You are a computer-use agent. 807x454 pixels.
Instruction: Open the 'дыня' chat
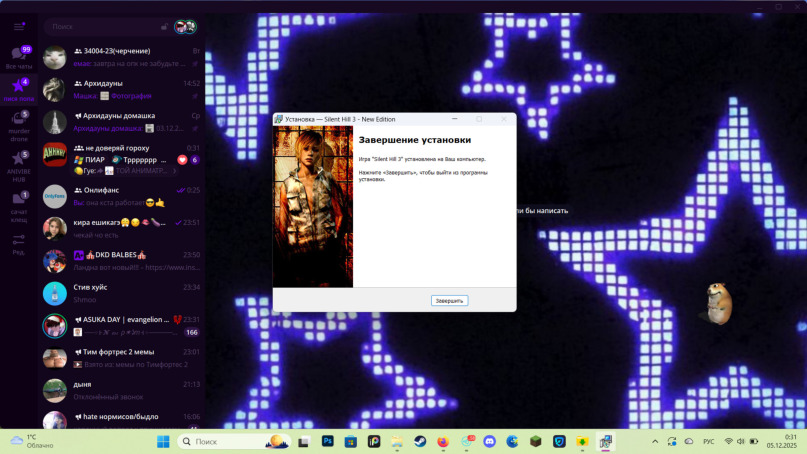coord(122,391)
